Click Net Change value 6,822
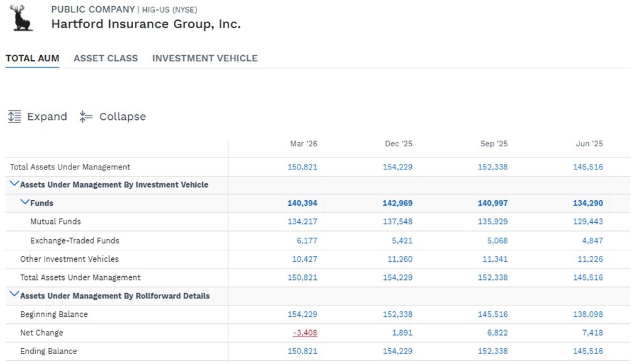The height and width of the screenshot is (364, 634). pos(497,333)
